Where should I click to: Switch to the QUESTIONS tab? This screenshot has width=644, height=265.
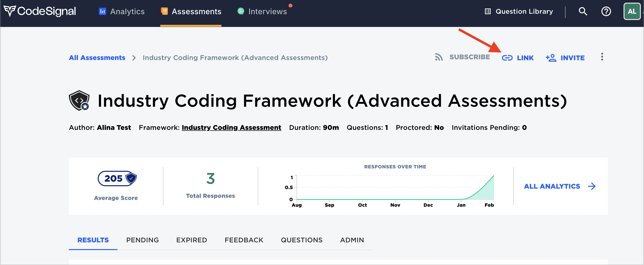pyautogui.click(x=302, y=240)
